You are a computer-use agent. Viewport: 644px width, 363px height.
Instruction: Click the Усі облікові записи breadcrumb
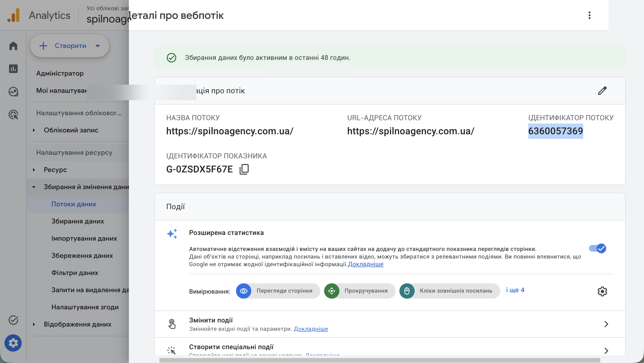[107, 8]
